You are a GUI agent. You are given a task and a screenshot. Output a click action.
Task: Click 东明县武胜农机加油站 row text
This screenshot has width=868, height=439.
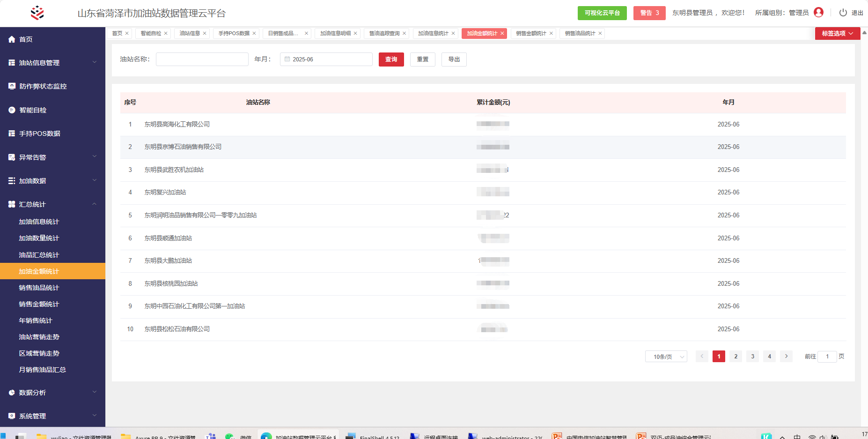(x=174, y=170)
